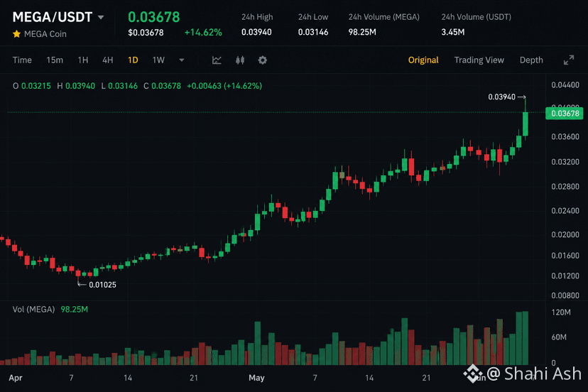Open chart settings gear icon
Screen dimensions: 588x392
pos(263,60)
